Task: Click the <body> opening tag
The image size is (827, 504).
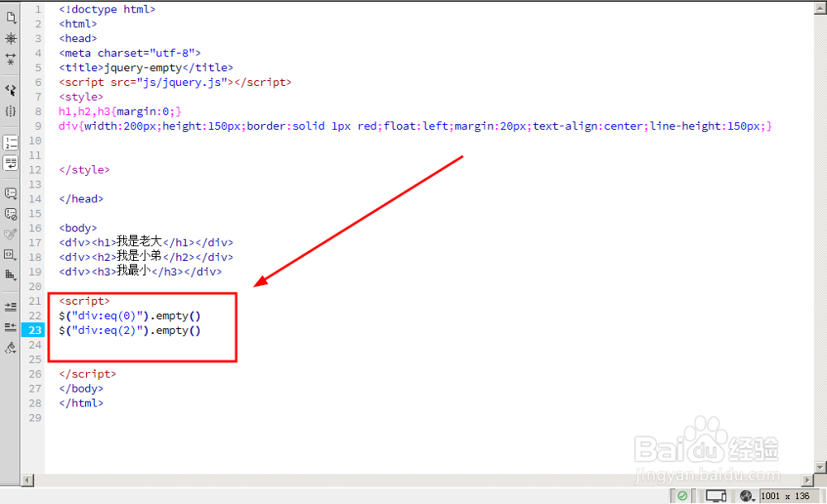Action: pyautogui.click(x=78, y=228)
